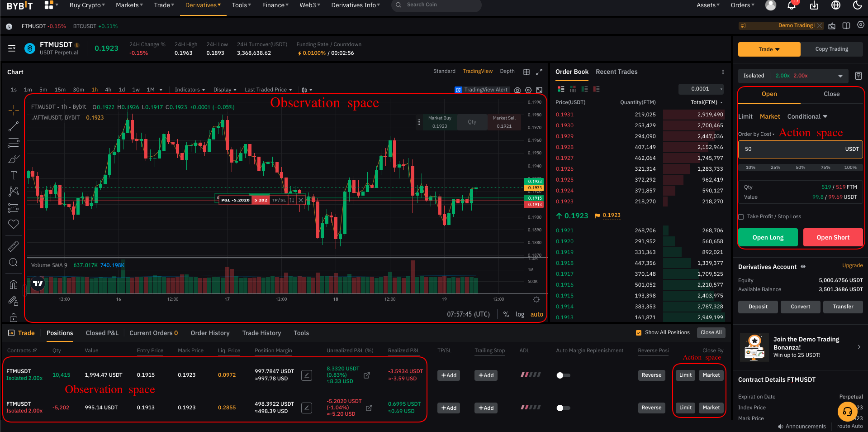This screenshot has width=868, height=432.
Task: Set order size slider to 25%
Action: coord(775,168)
